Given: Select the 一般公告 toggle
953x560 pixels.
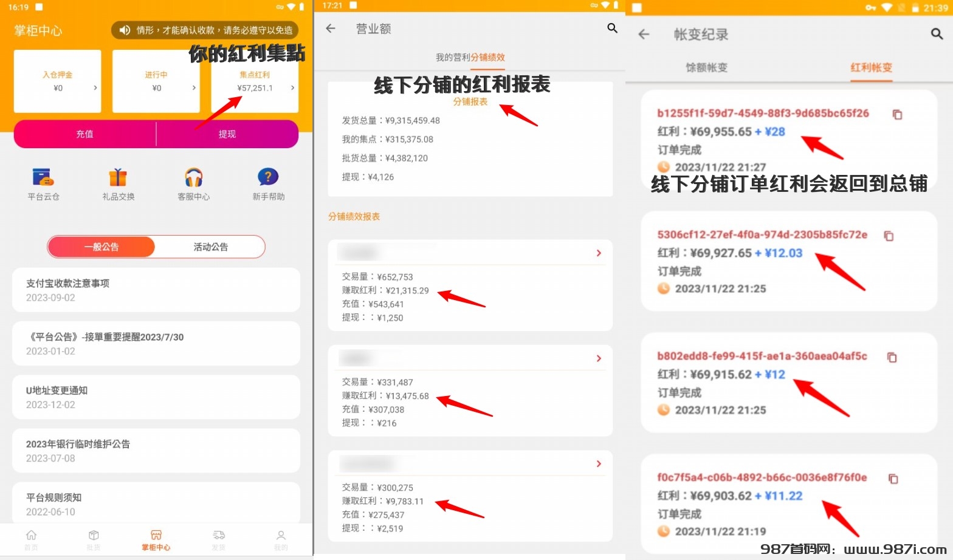Looking at the screenshot, I should pyautogui.click(x=101, y=247).
